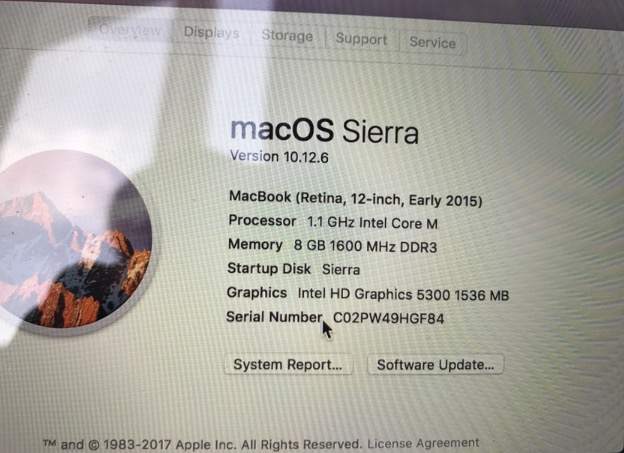Click the Memory 8 GB 1600 MHz line
This screenshot has width=624, height=453.
(x=332, y=246)
